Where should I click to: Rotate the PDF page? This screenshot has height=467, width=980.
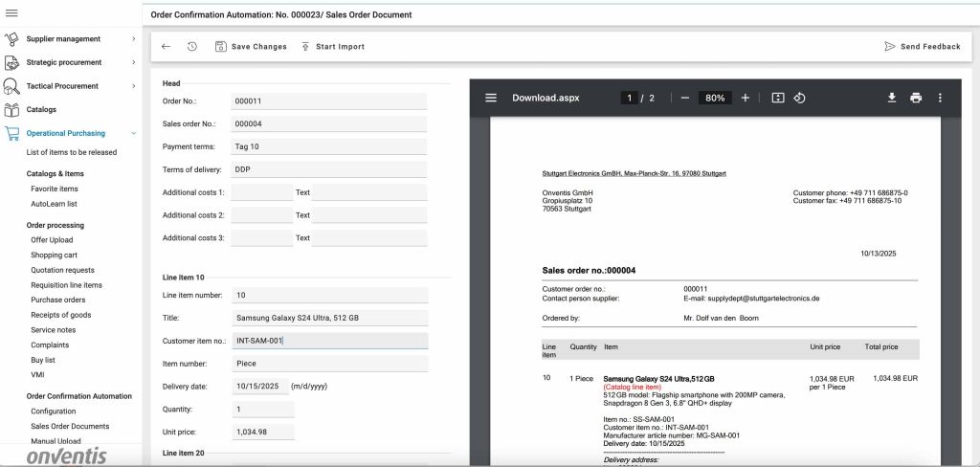coord(800,98)
